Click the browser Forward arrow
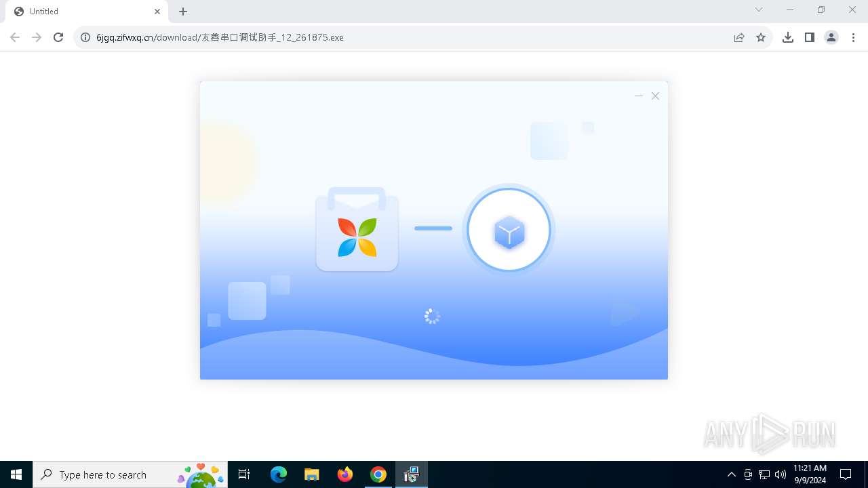The width and height of the screenshot is (868, 488). click(37, 37)
